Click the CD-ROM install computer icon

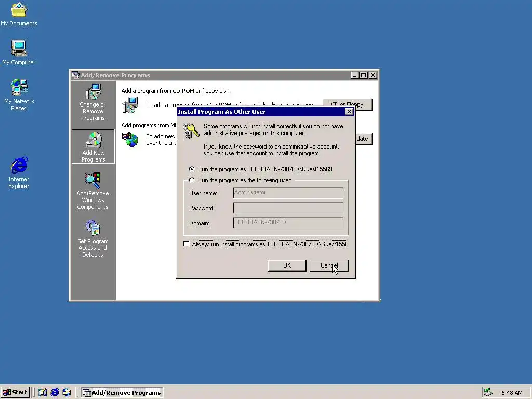[x=130, y=105]
